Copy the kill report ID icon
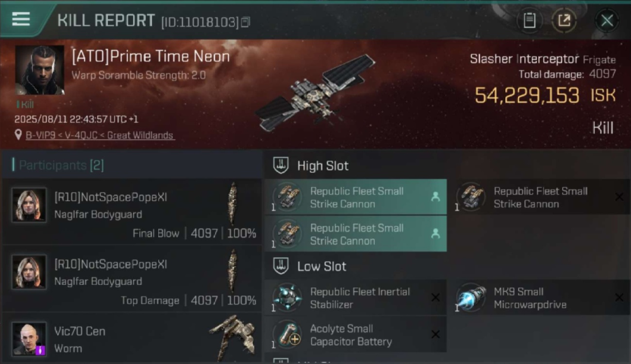 (246, 22)
